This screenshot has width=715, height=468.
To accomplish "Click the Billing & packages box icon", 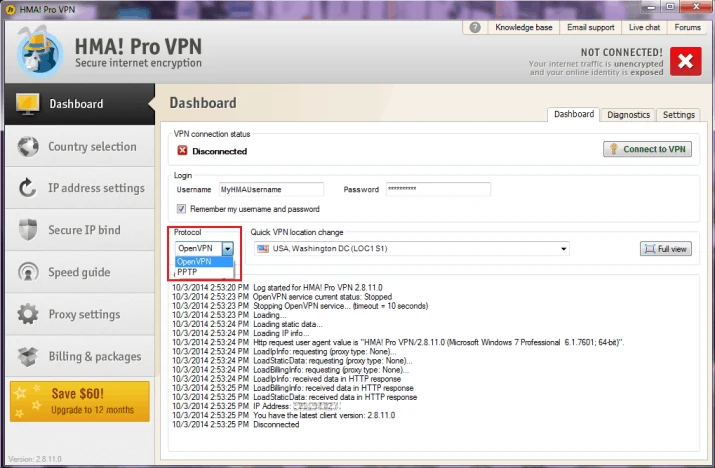I will pos(28,356).
